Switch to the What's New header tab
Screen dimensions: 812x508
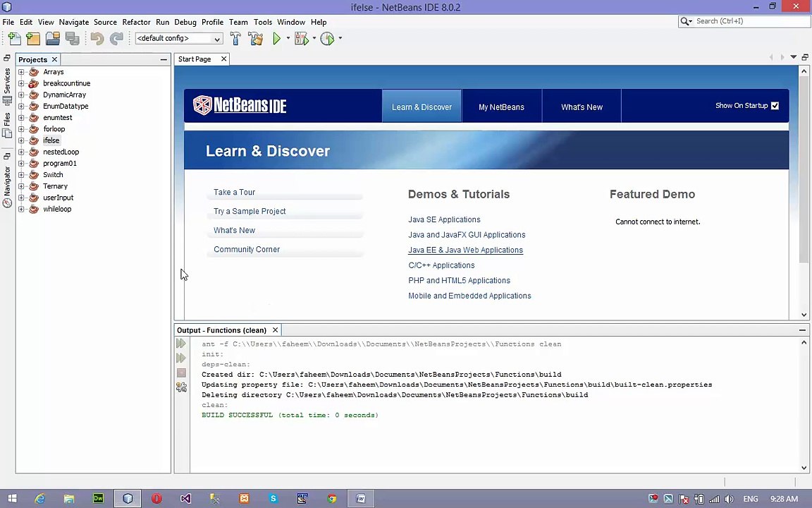[582, 107]
